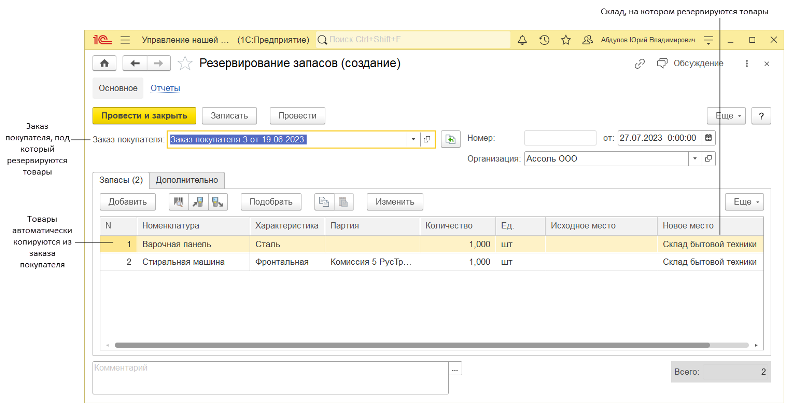The width and height of the screenshot is (800, 403).
Task: Click Добавить to add a row
Action: click(x=128, y=202)
